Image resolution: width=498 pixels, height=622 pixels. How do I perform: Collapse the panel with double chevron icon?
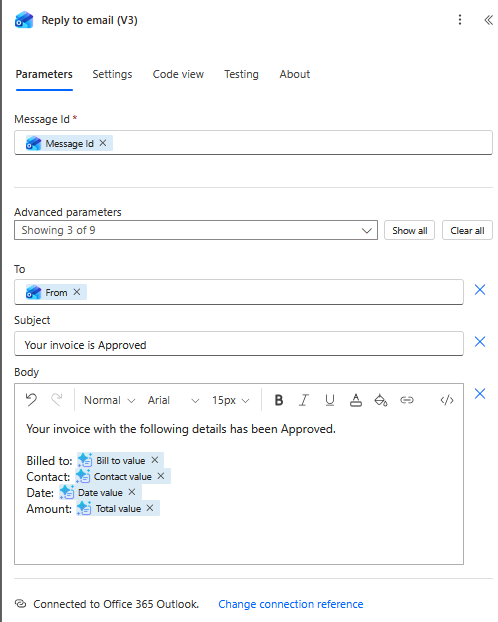click(x=488, y=20)
